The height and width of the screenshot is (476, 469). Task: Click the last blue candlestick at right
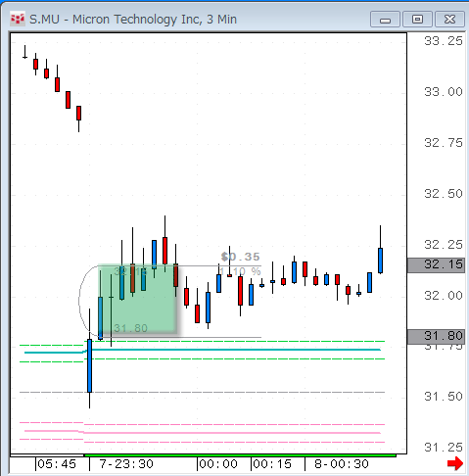pos(380,261)
